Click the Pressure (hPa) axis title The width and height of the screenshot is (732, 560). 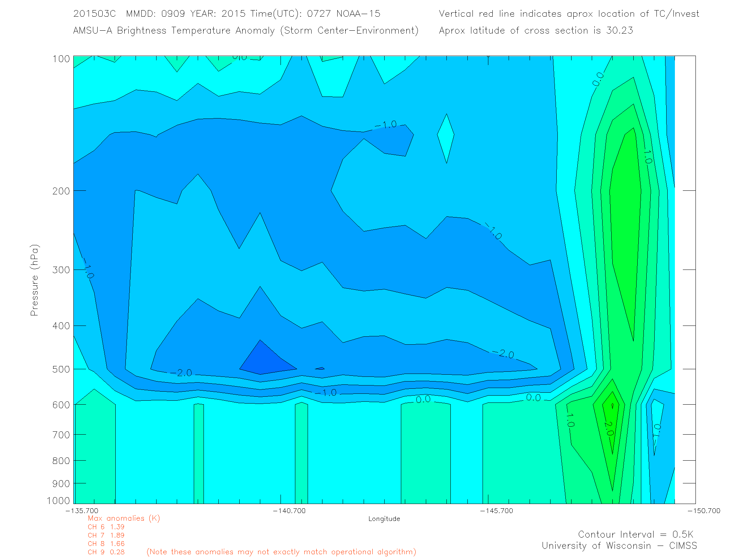point(34,280)
